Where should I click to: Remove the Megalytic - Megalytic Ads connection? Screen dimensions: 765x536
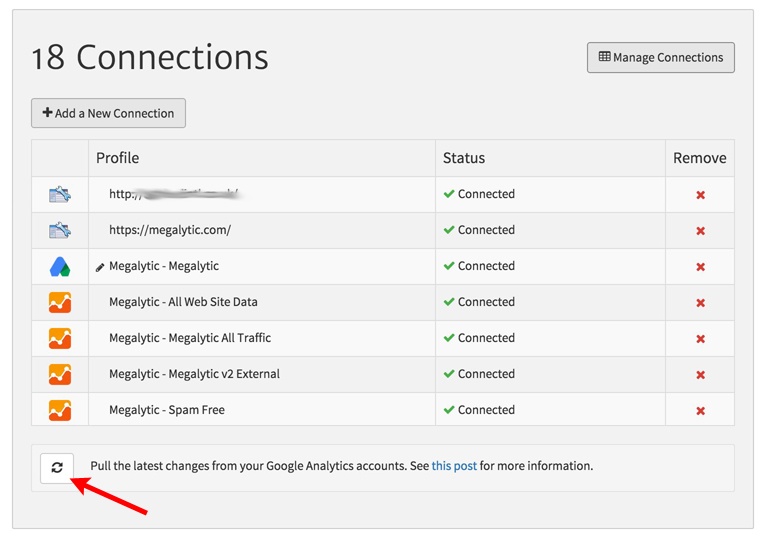tap(700, 267)
